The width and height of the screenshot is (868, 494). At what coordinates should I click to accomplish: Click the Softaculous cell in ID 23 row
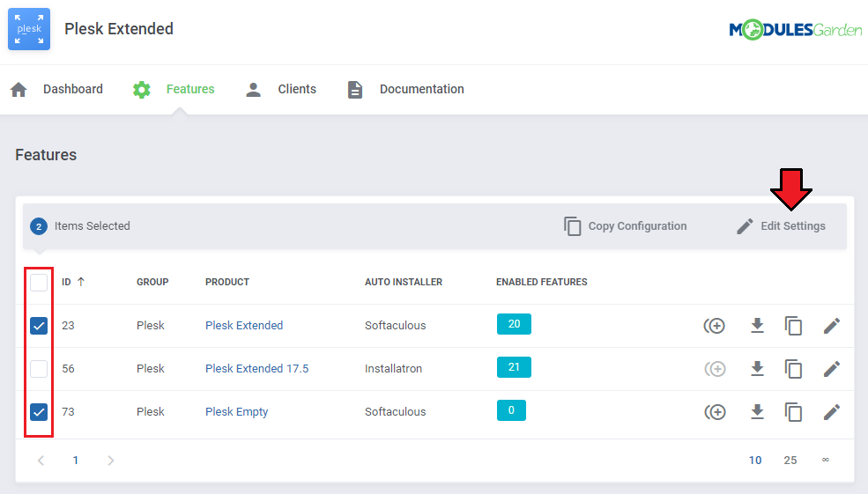tap(396, 326)
